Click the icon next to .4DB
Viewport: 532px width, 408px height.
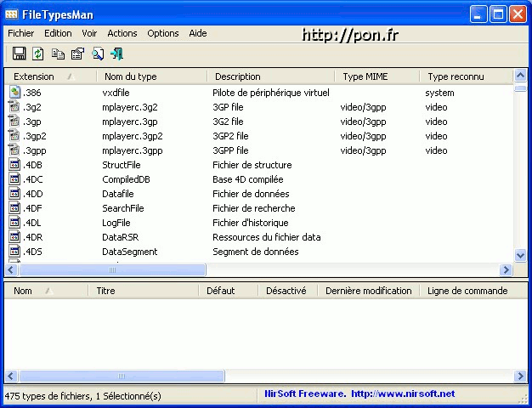pyautogui.click(x=14, y=165)
